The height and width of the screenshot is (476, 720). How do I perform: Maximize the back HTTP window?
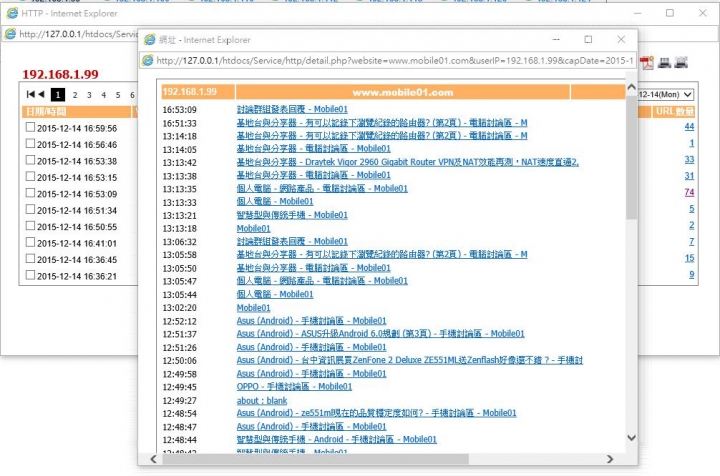670,13
